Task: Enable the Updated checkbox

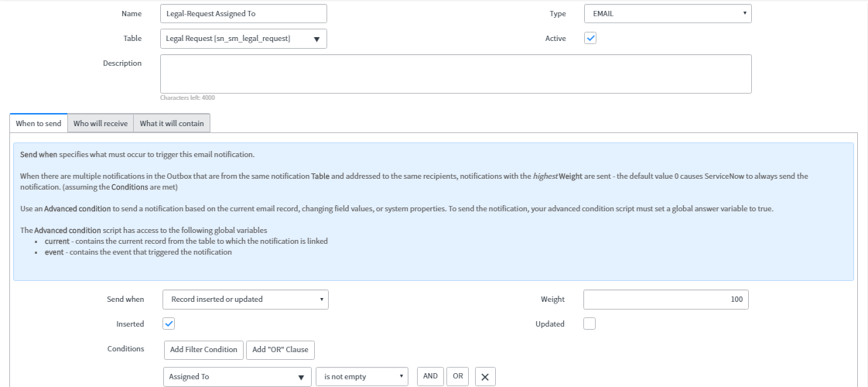Action: 589,324
